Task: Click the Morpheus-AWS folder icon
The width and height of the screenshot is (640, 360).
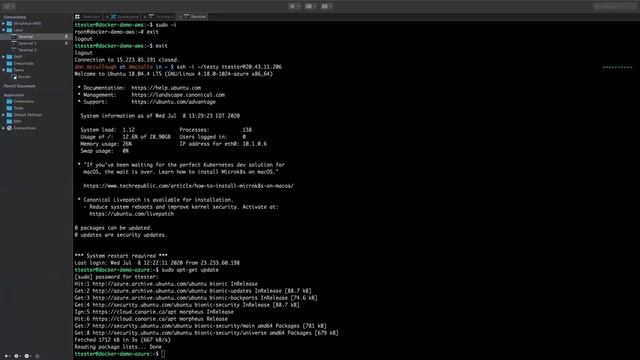Action: [x=9, y=24]
